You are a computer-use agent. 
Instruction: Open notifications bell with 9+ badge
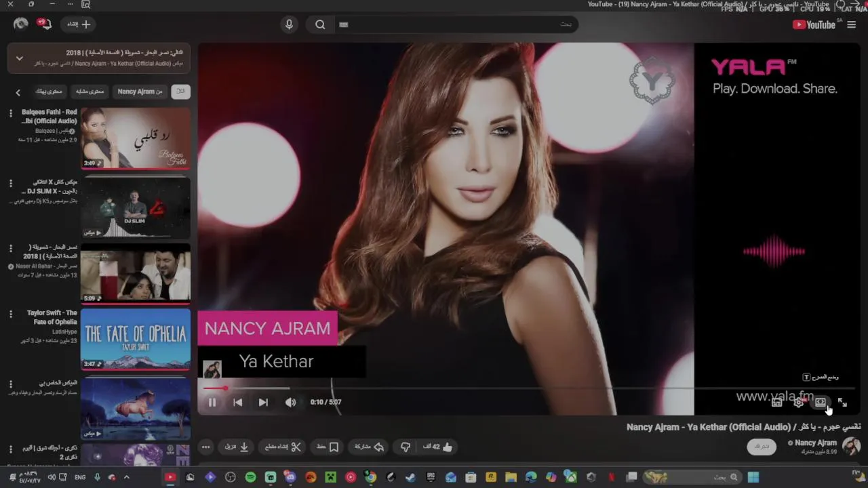[44, 24]
